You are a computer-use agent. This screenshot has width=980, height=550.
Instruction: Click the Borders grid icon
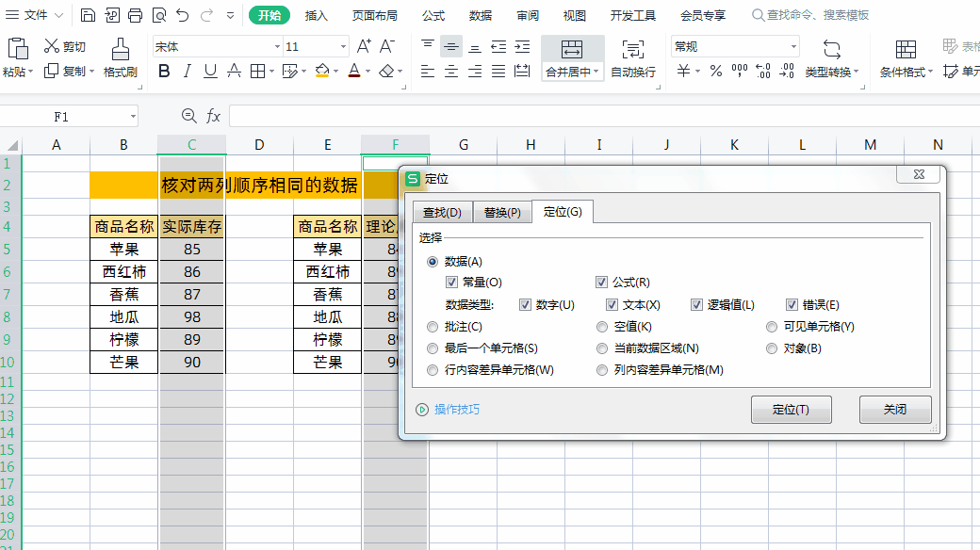point(257,72)
